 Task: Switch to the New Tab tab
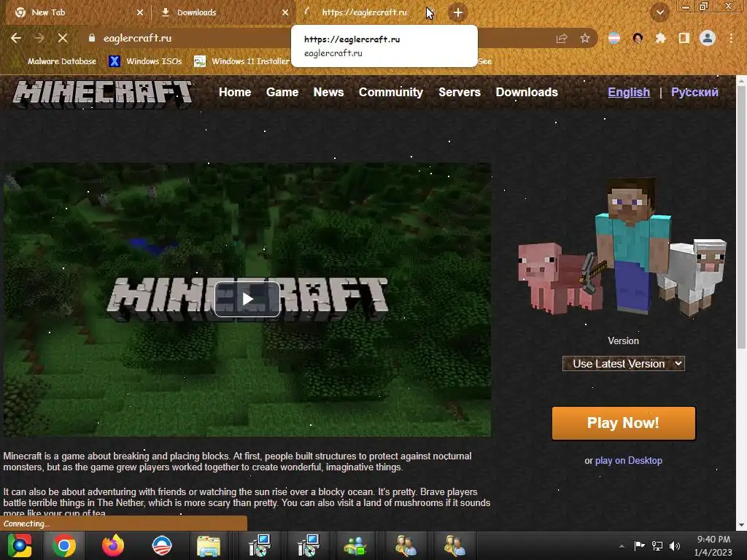pyautogui.click(x=76, y=13)
